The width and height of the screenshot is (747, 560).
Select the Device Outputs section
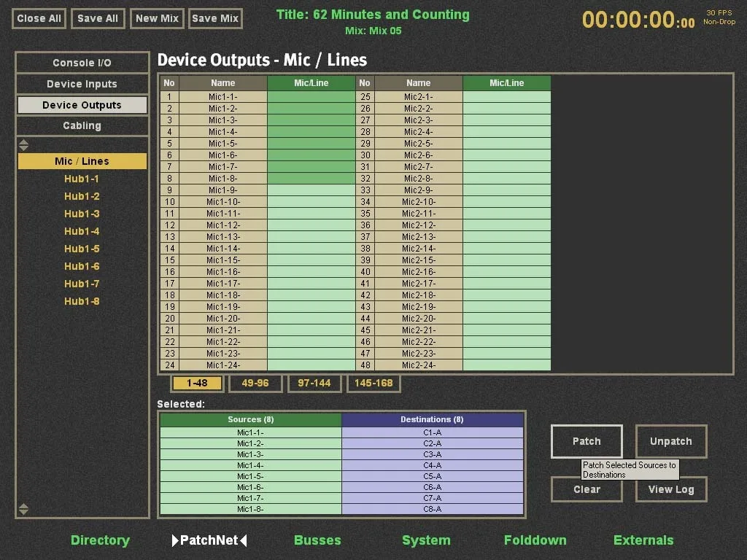point(82,105)
